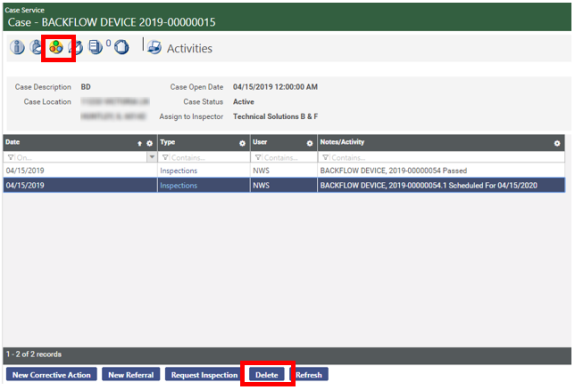Click the Delete button
Viewport: 575px width, 390px height.
(267, 375)
